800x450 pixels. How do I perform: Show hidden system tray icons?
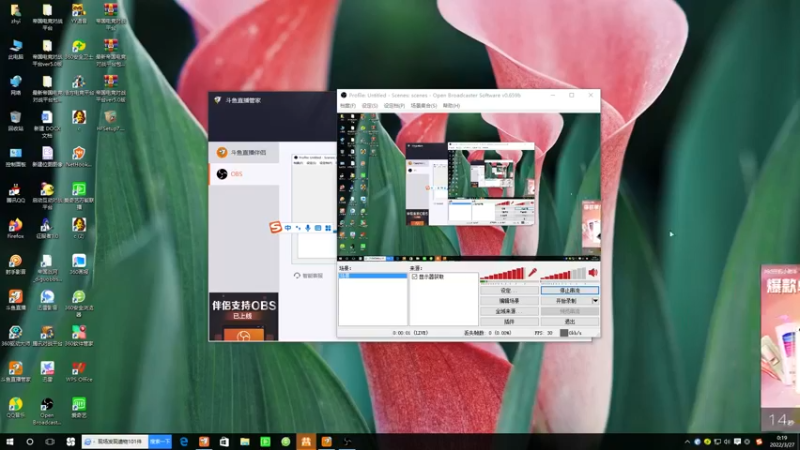[x=687, y=442]
